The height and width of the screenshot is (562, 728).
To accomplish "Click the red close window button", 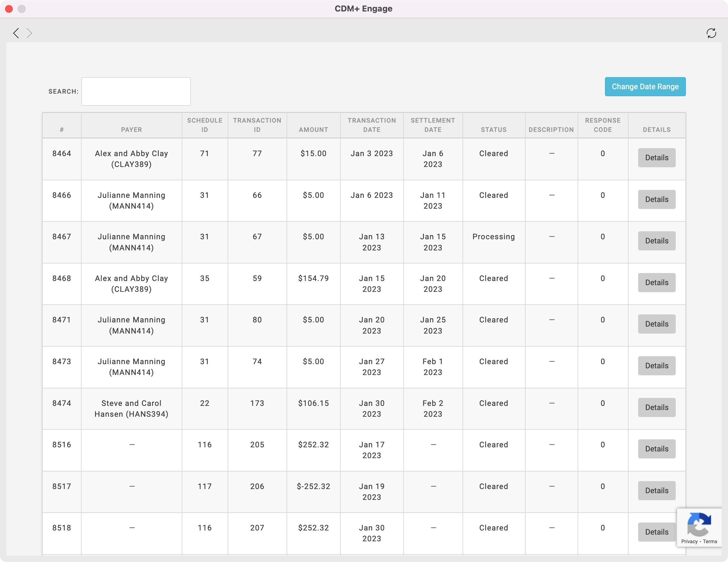I will pyautogui.click(x=9, y=9).
